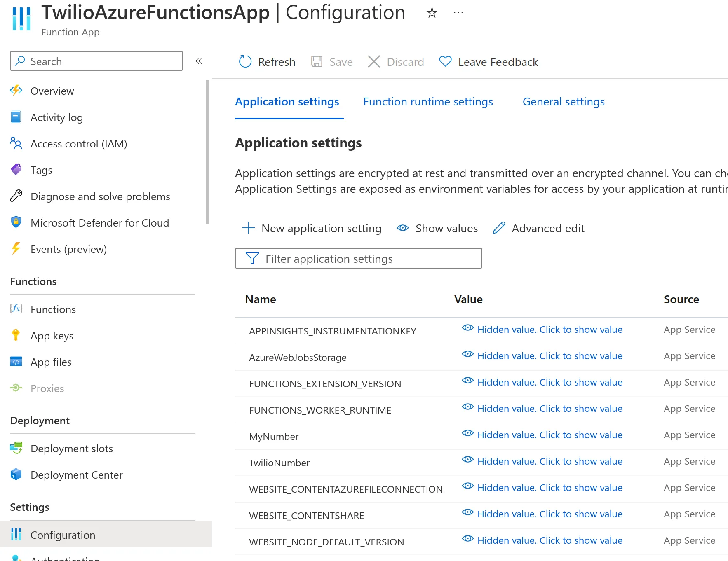Click the Value column header
Screen dimensions: 728x561
[468, 299]
